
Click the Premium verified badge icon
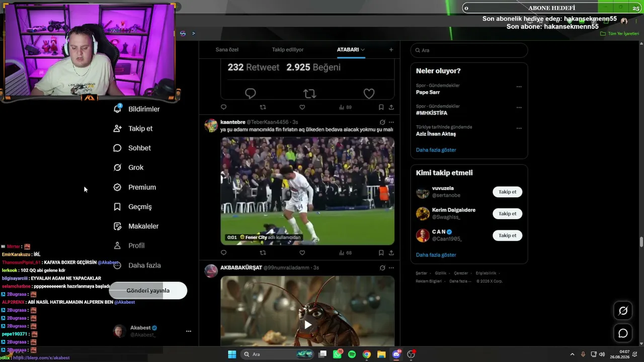coord(117,187)
